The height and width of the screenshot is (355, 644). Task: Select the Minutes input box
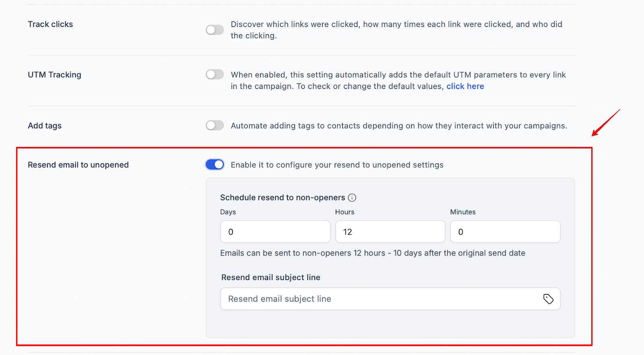click(505, 232)
